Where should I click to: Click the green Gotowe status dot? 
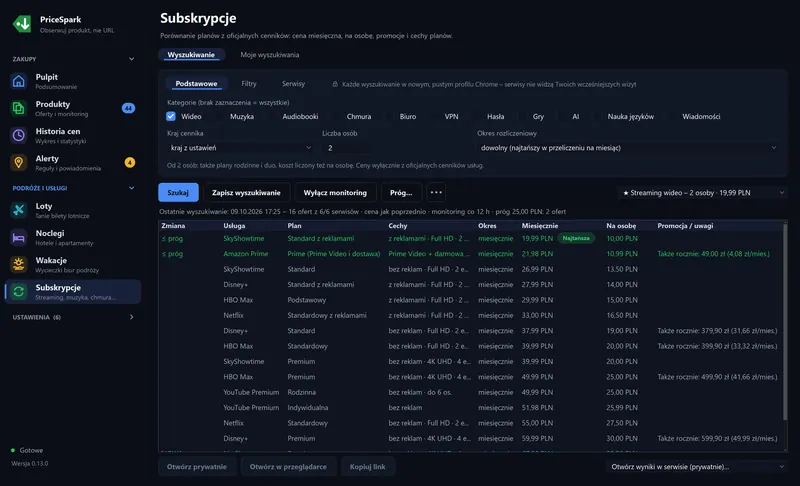tap(13, 450)
